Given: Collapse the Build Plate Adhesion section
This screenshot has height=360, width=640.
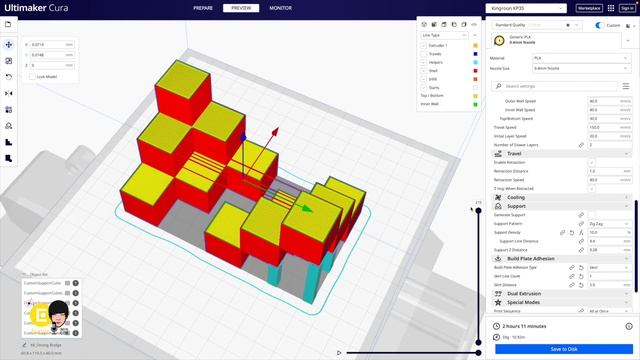Looking at the screenshot, I should (x=562, y=259).
